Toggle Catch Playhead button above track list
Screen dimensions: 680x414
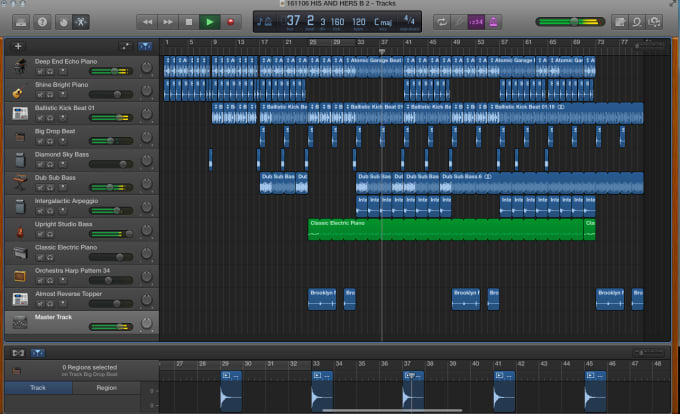[145, 46]
